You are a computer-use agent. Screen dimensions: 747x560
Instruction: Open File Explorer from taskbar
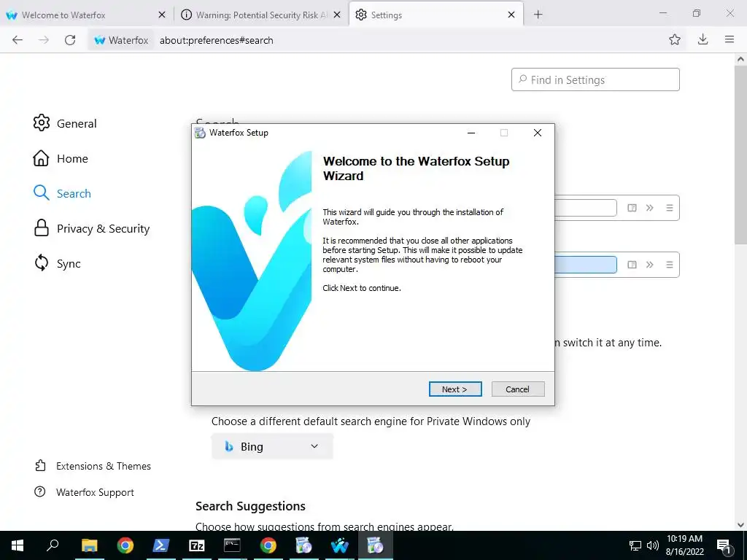point(89,545)
